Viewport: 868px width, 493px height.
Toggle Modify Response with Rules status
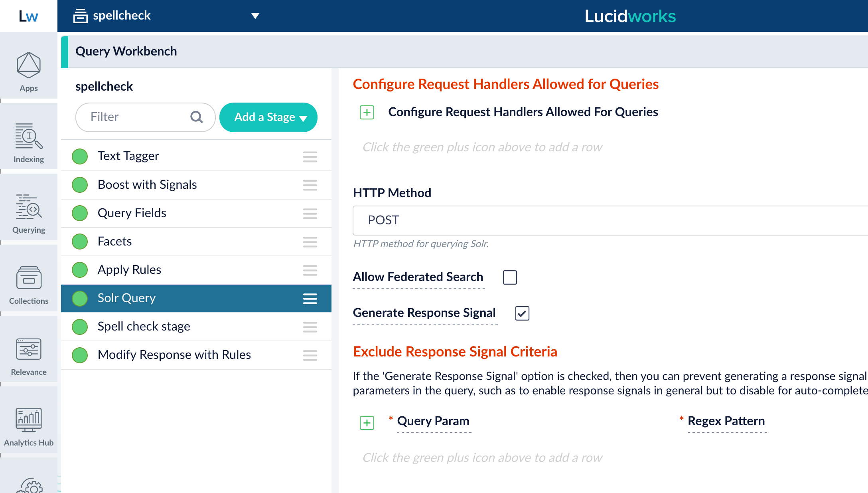click(x=80, y=355)
